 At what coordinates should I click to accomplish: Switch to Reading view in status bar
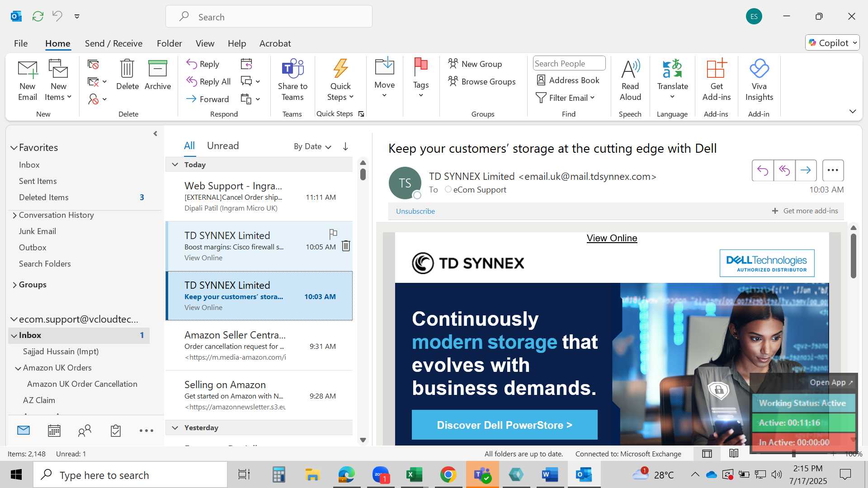pos(734,453)
